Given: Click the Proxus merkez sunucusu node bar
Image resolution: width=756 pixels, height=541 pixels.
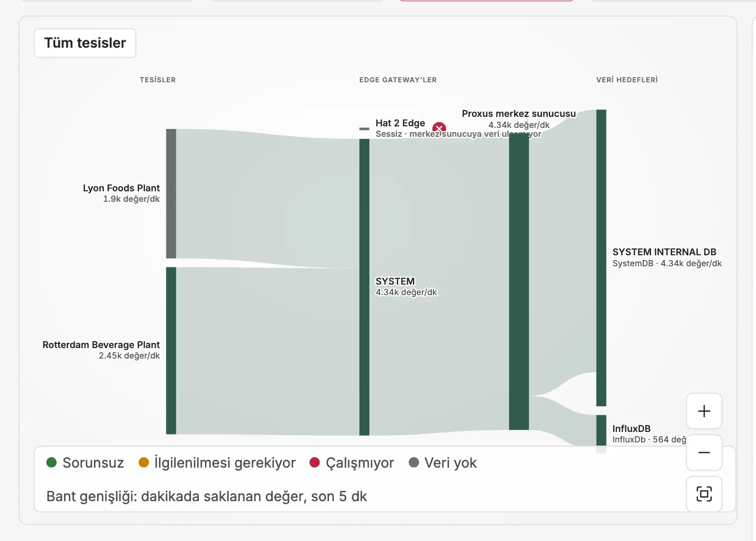Looking at the screenshot, I should tap(519, 282).
